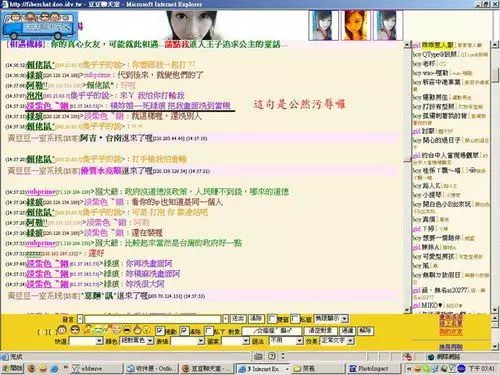The width and height of the screenshot is (500, 375).
Task: Open the orange-toned middle photo thumbnail
Action: point(355,25)
